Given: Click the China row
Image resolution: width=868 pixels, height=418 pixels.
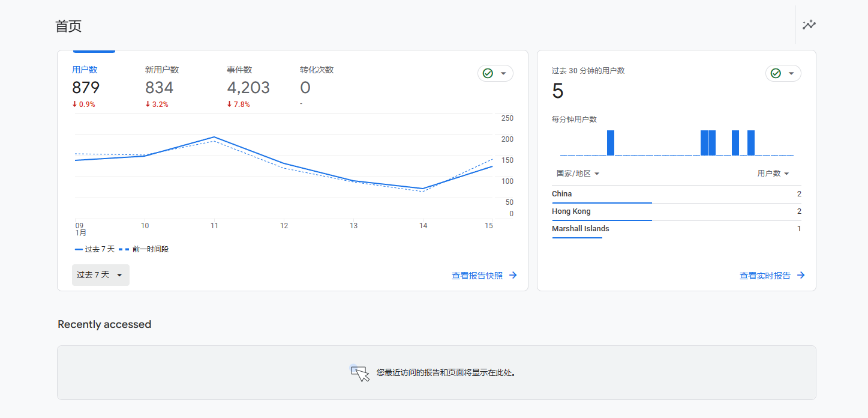Looking at the screenshot, I should 677,195.
